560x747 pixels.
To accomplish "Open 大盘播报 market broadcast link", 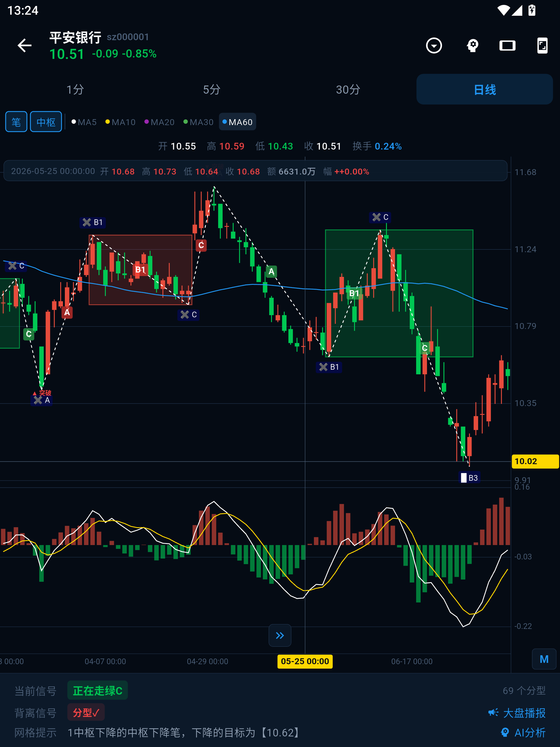I will point(524,713).
